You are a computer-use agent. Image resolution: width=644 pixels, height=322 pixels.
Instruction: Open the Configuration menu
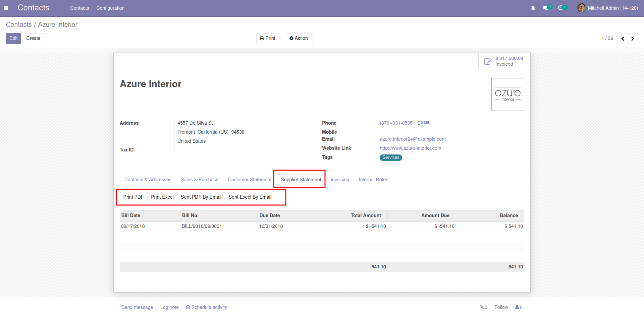click(110, 8)
